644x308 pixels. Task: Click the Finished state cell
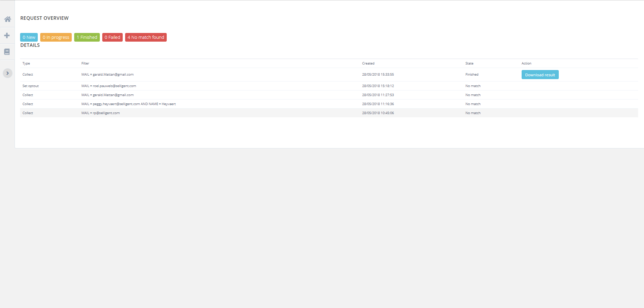pos(472,75)
